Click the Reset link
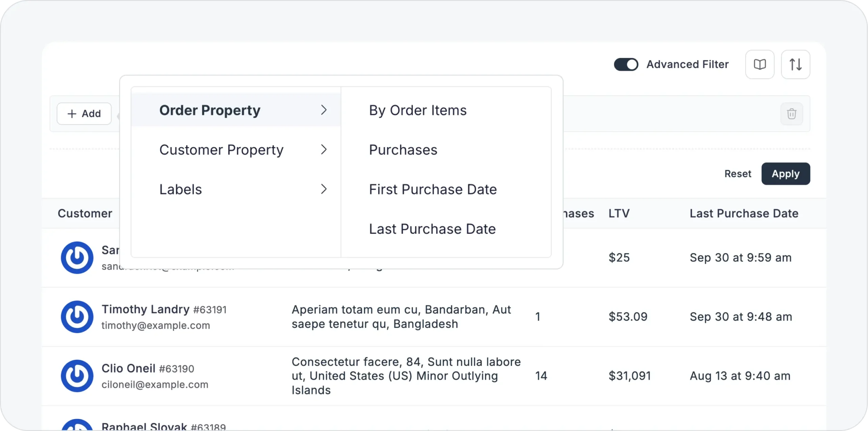Image resolution: width=868 pixels, height=431 pixels. pos(738,174)
